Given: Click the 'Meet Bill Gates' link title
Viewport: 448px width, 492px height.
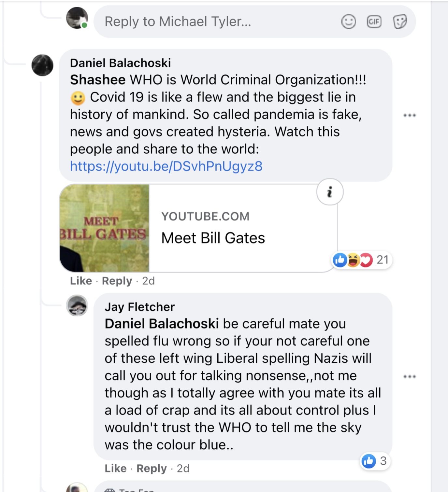Looking at the screenshot, I should point(213,238).
